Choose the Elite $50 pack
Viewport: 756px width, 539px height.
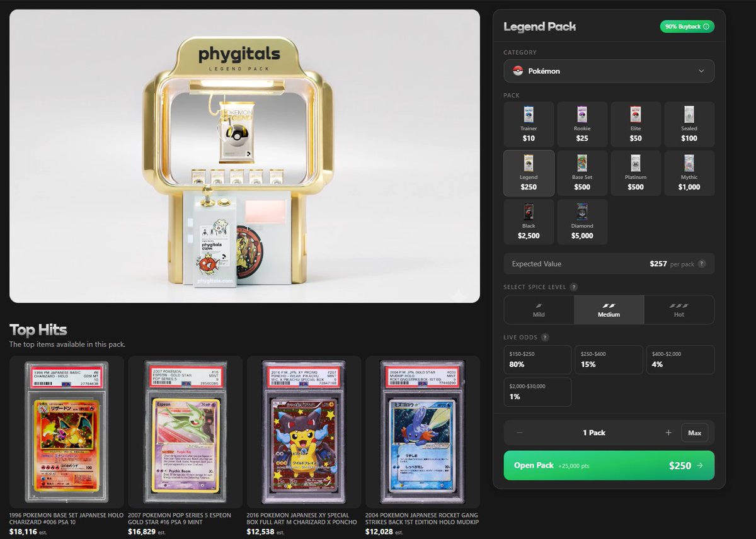tap(636, 124)
